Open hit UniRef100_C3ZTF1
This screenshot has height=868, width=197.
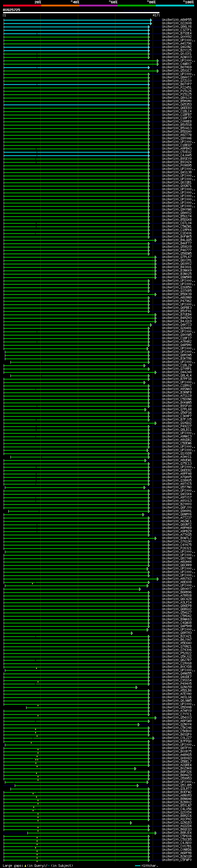[x=177, y=30]
